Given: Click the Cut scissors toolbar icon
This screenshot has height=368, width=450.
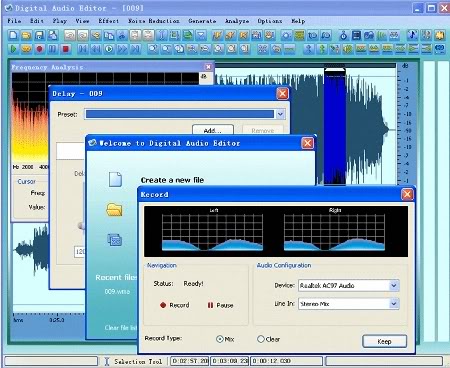Looking at the screenshot, I should (122, 35).
